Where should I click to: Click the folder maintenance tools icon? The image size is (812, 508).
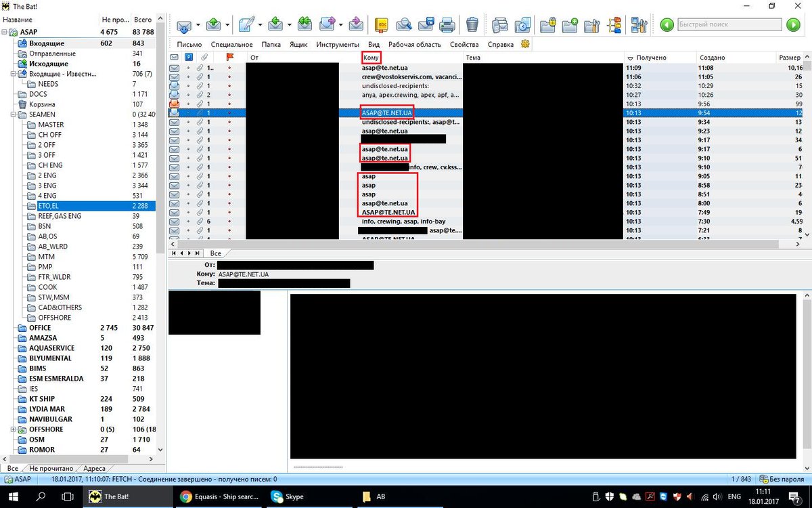(592, 26)
